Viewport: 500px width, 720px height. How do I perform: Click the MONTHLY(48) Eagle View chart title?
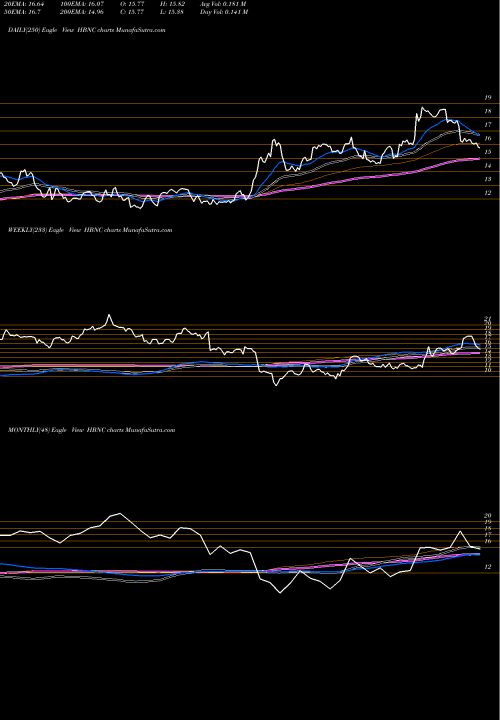point(91,430)
